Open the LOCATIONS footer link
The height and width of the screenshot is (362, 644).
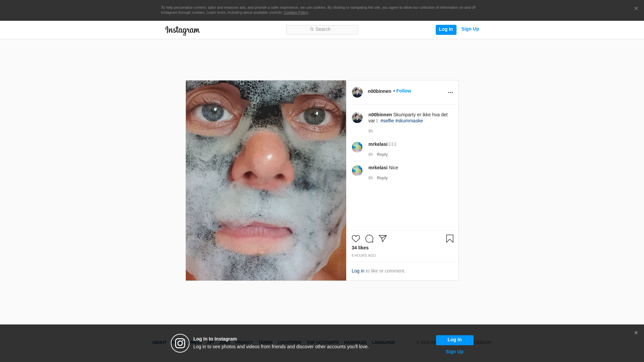(x=289, y=343)
